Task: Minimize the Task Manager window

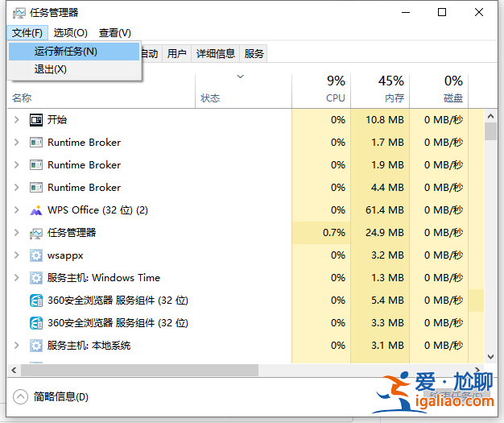Action: click(x=406, y=13)
